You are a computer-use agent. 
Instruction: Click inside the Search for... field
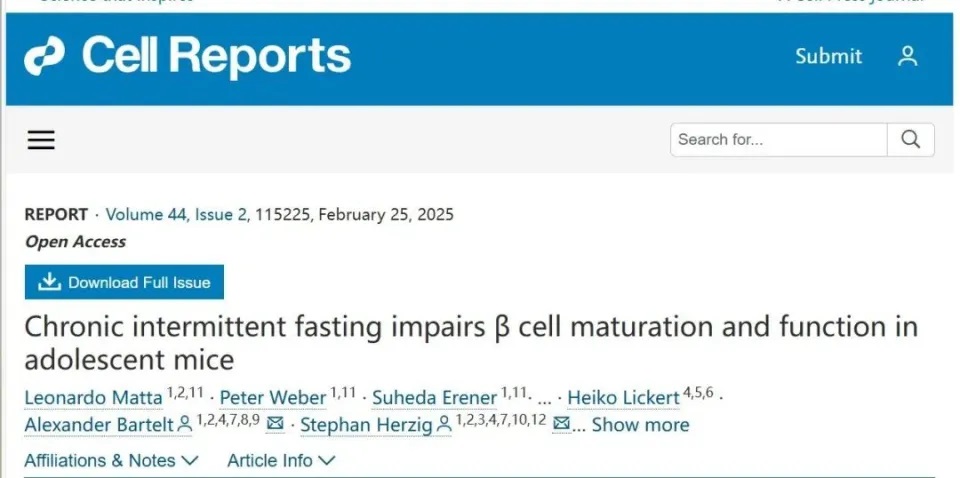point(779,140)
